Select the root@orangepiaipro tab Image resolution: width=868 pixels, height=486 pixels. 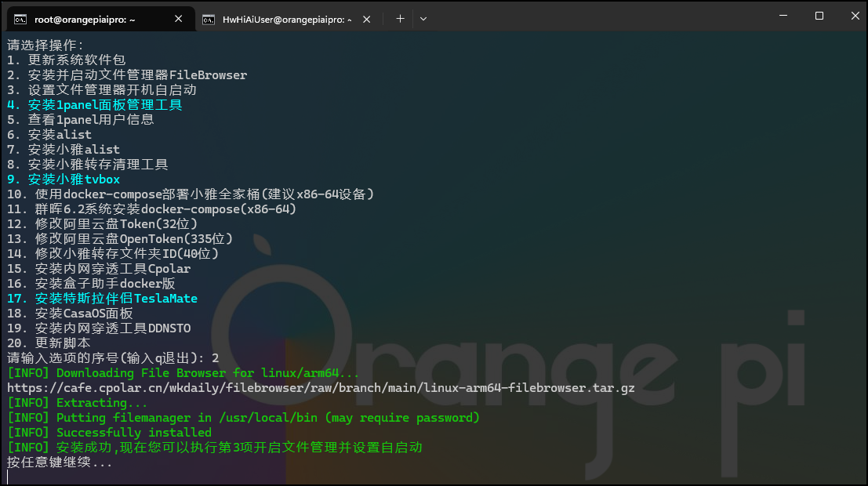(86, 19)
